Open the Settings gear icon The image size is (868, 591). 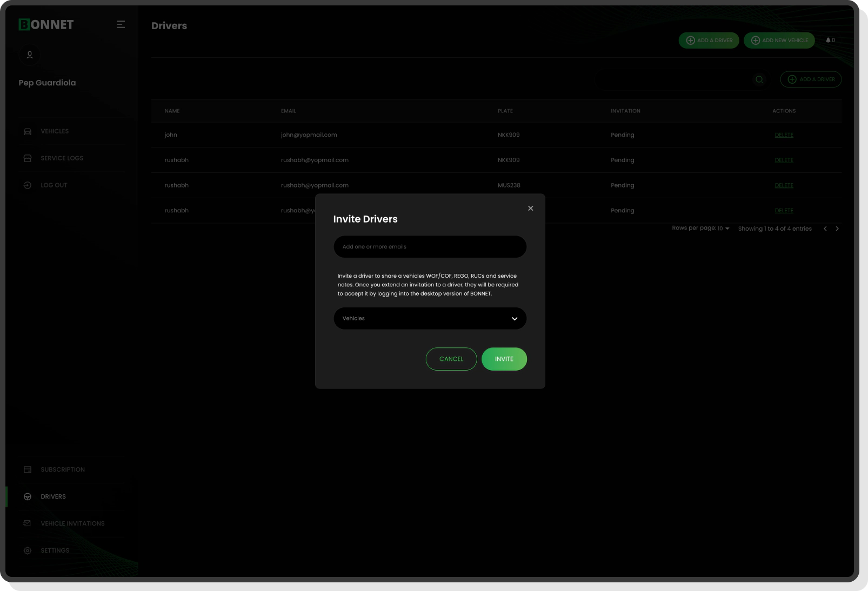tap(28, 550)
